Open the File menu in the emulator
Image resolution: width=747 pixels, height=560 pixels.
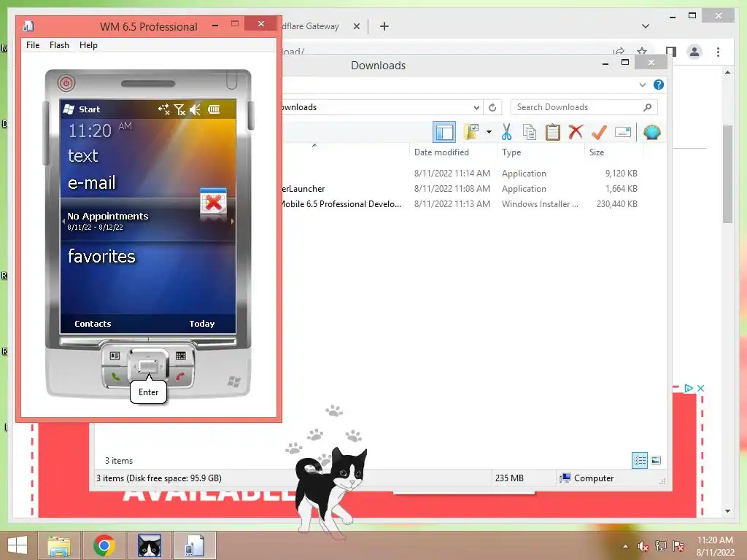coord(33,45)
